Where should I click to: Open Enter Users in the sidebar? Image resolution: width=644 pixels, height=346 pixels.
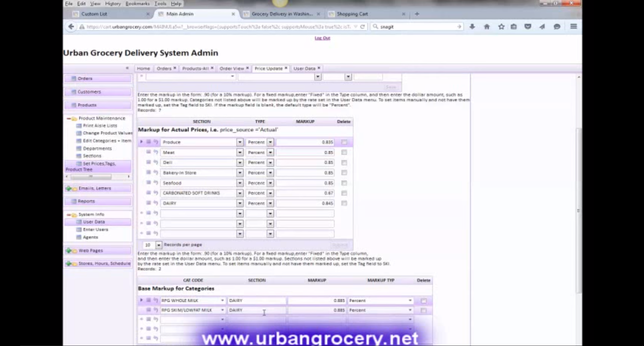[96, 230]
